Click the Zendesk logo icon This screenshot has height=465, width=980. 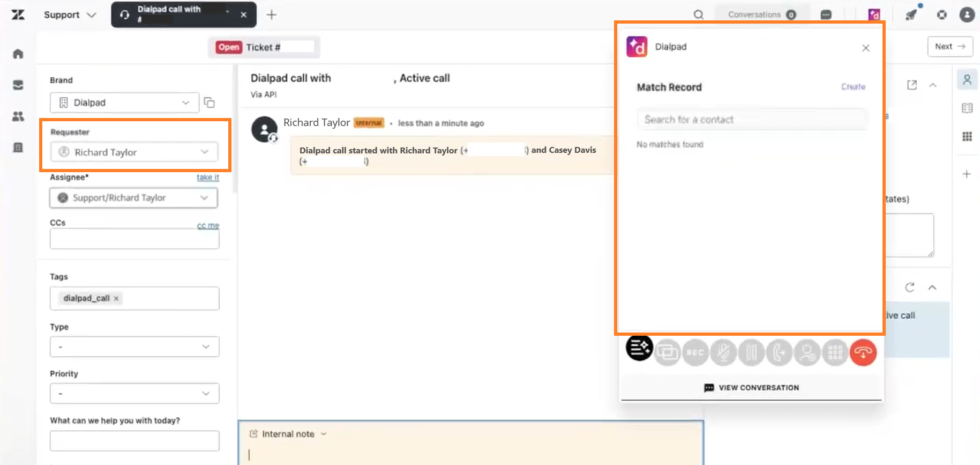tap(18, 15)
